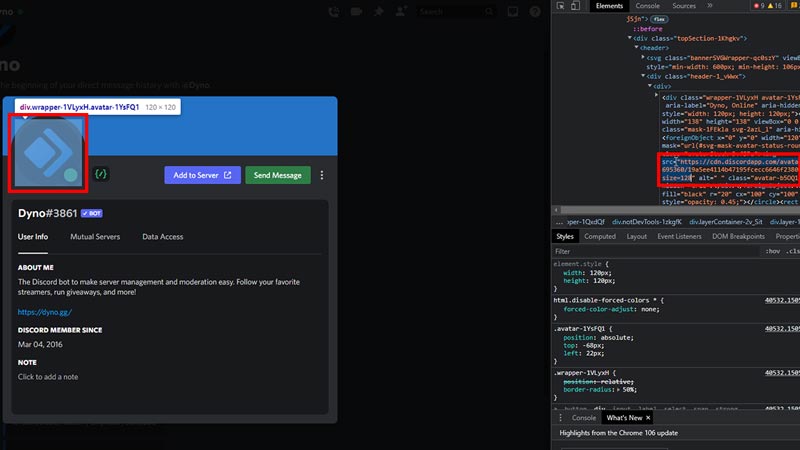Viewport: 800px width, 450px height.
Task: Click the dimmed video call icon in Discord header
Action: pyautogui.click(x=356, y=11)
